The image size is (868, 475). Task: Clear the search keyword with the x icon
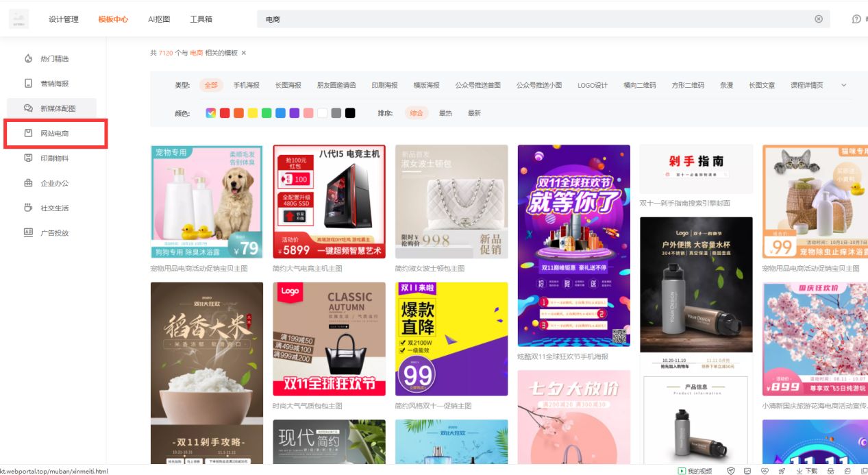(819, 19)
